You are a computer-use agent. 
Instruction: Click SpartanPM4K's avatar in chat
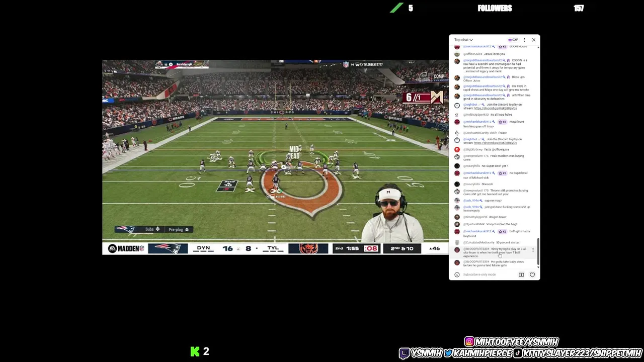(457, 224)
